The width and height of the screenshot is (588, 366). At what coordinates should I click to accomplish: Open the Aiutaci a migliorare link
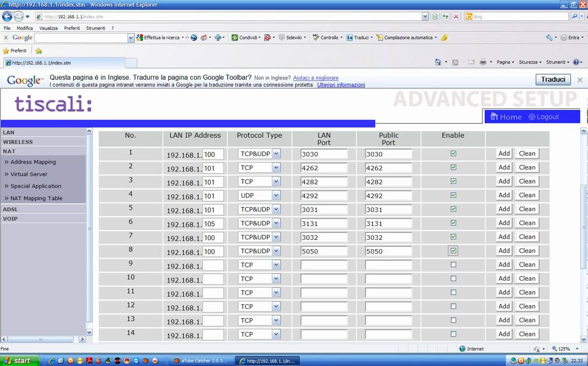coord(316,78)
